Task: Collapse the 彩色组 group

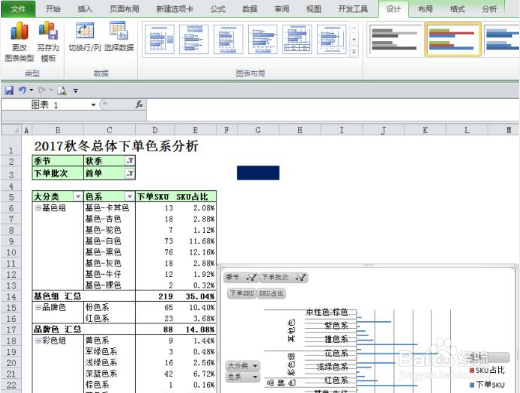Action: click(38, 340)
